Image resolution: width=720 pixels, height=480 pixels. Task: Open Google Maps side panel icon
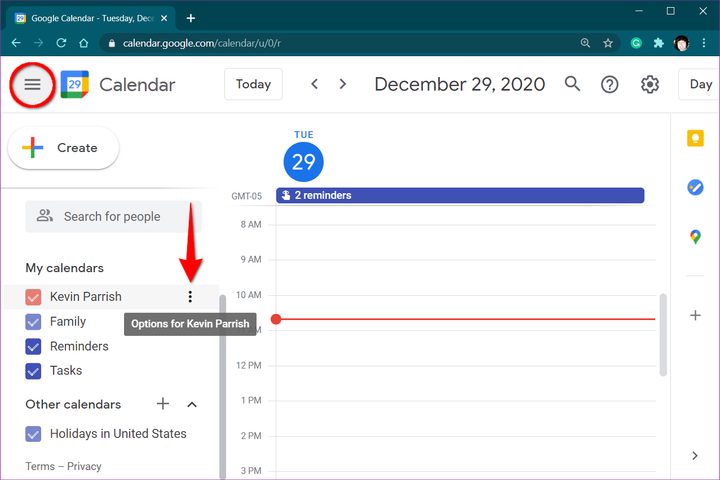(x=695, y=237)
